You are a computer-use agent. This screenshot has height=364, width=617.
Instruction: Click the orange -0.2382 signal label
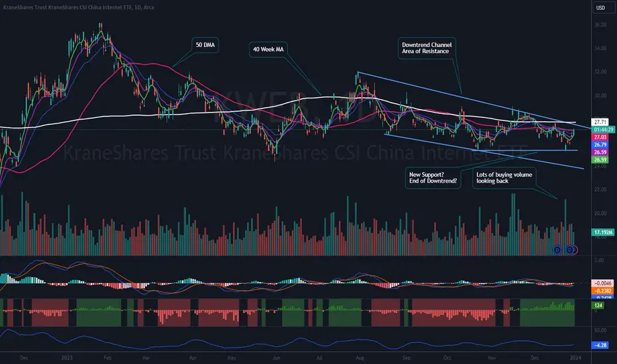pyautogui.click(x=602, y=291)
